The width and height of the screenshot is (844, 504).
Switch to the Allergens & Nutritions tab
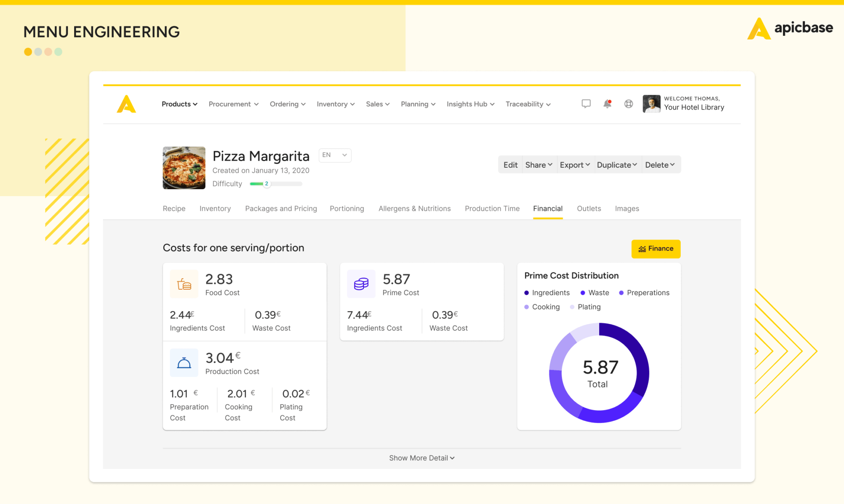[x=414, y=209]
